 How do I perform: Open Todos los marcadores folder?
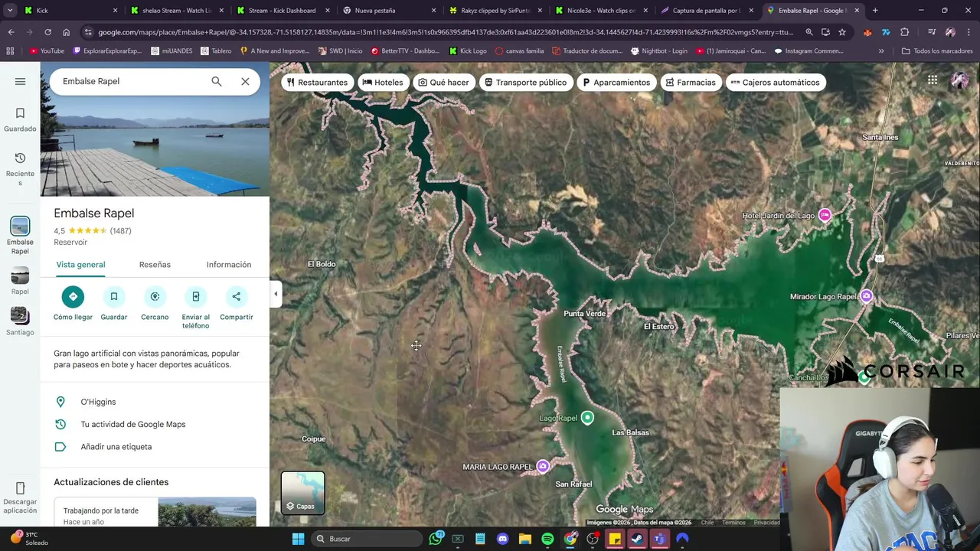(937, 51)
